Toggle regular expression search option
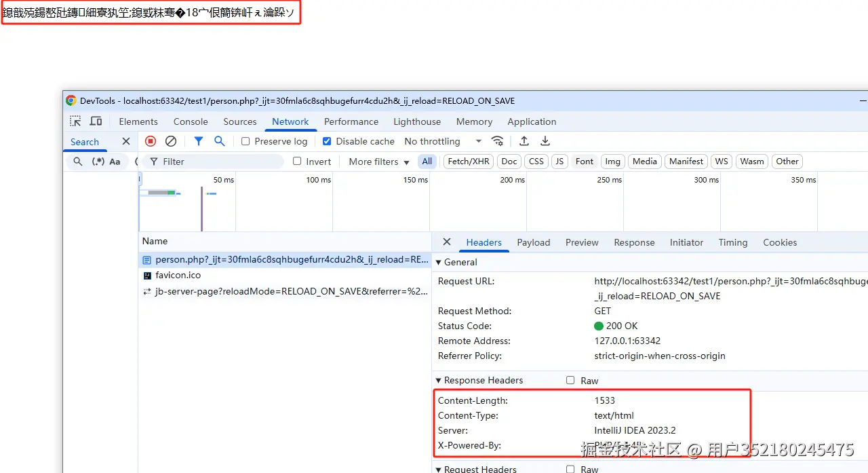 (99, 162)
